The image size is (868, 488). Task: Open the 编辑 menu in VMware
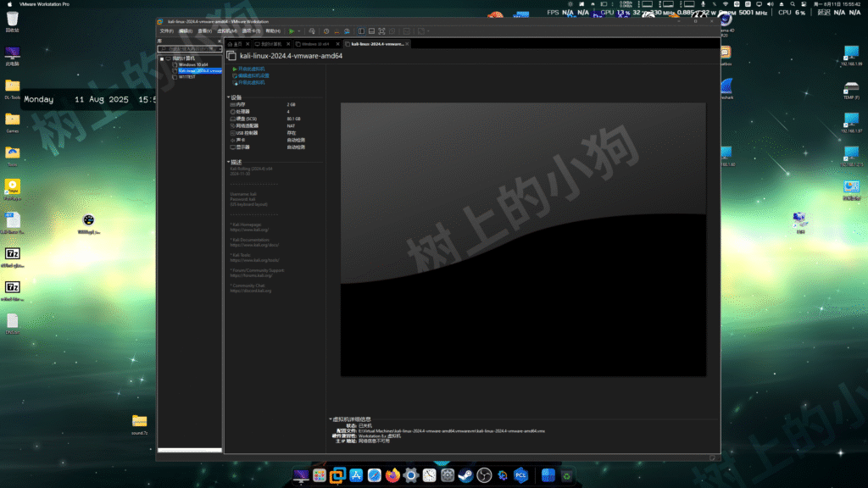point(186,31)
